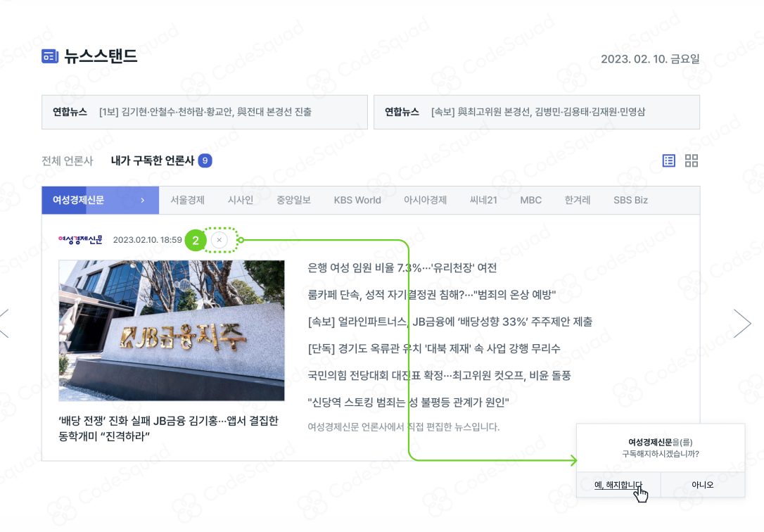Confirm unsubscribe with 예, 해지합니다
The width and height of the screenshot is (764, 532).
[618, 485]
